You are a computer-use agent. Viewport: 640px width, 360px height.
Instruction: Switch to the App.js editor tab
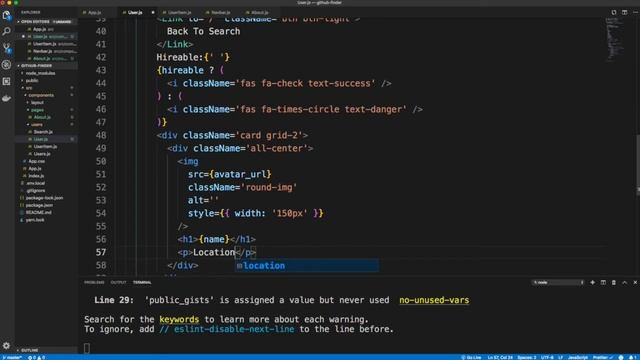pos(94,13)
